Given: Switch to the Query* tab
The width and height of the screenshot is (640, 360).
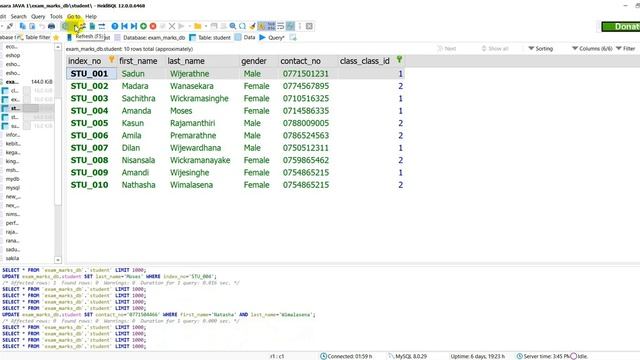Looking at the screenshot, I should tap(272, 38).
